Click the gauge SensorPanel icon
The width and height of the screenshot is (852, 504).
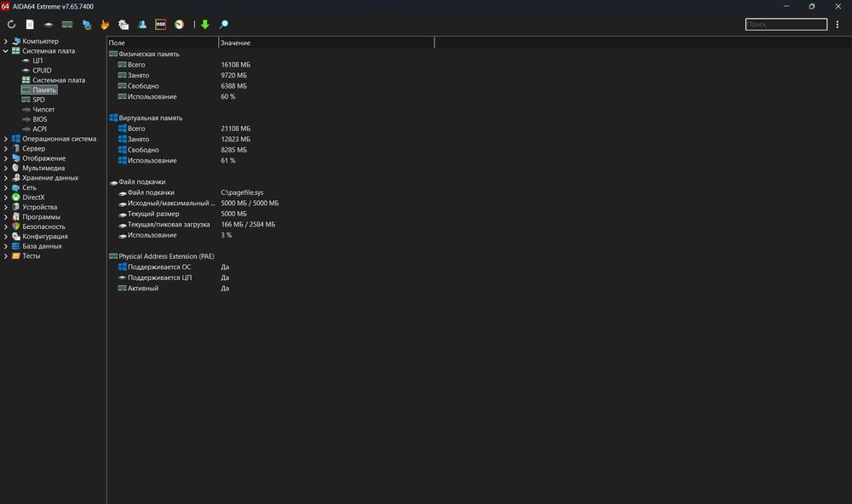click(x=179, y=25)
